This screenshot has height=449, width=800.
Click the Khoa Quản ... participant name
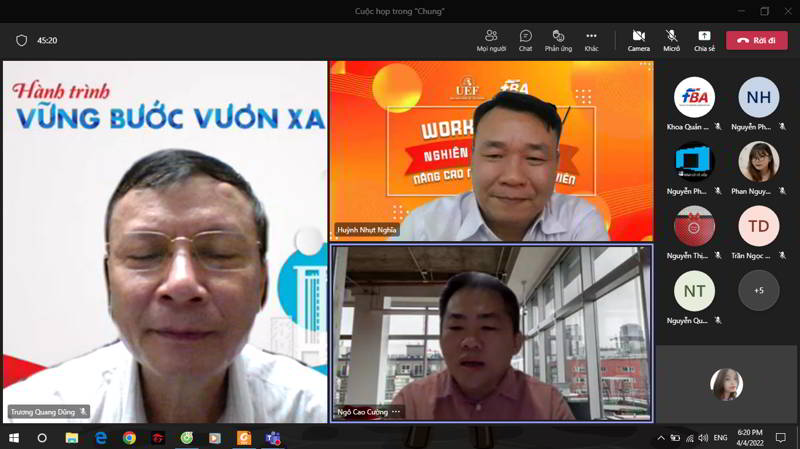click(x=688, y=127)
